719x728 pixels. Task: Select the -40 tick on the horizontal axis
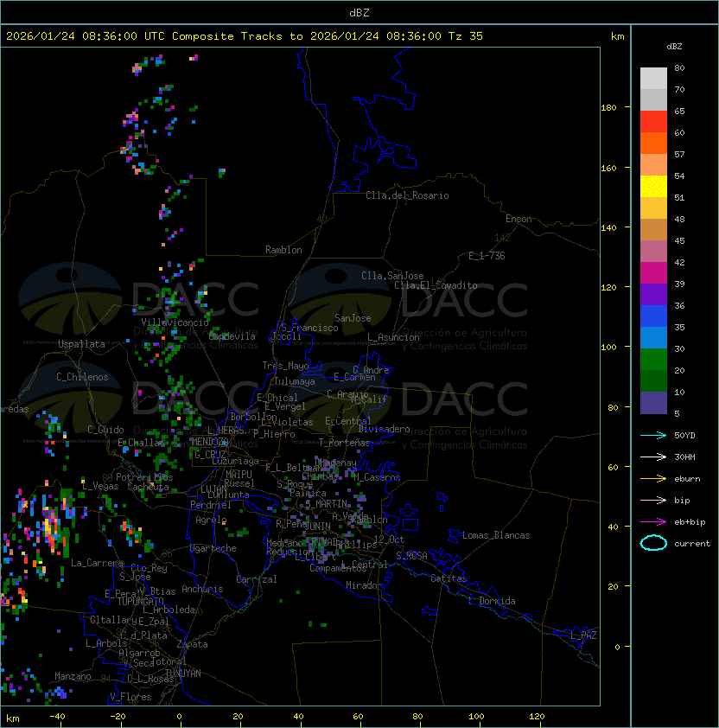(58, 717)
